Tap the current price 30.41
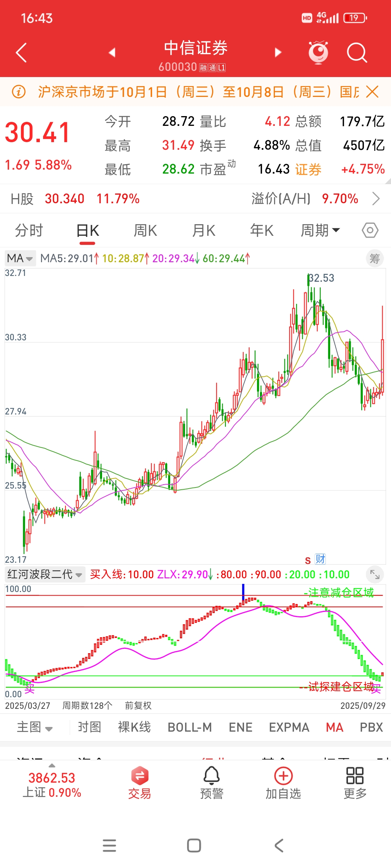The image size is (391, 868). (38, 132)
